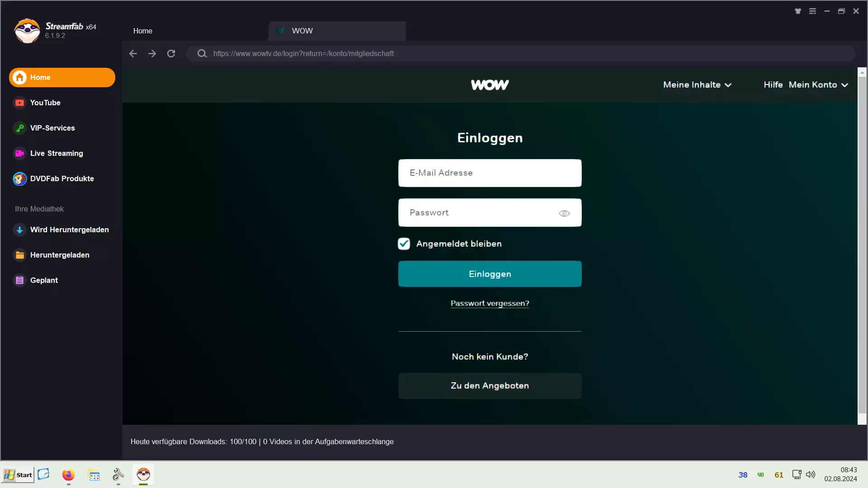
Task: Click the YouTube icon in the sidebar
Action: (19, 103)
